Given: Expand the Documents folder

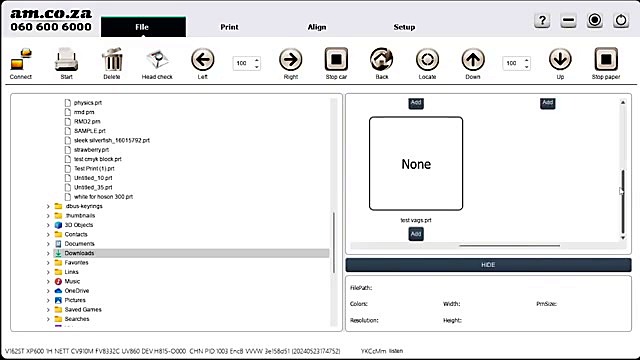Looking at the screenshot, I should click(x=48, y=244).
